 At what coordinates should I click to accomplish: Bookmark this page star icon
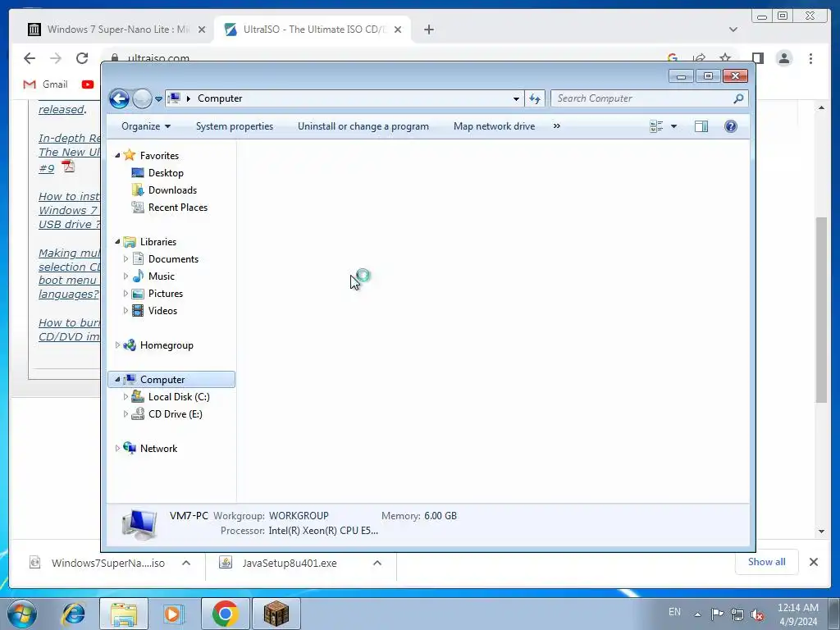pos(725,58)
